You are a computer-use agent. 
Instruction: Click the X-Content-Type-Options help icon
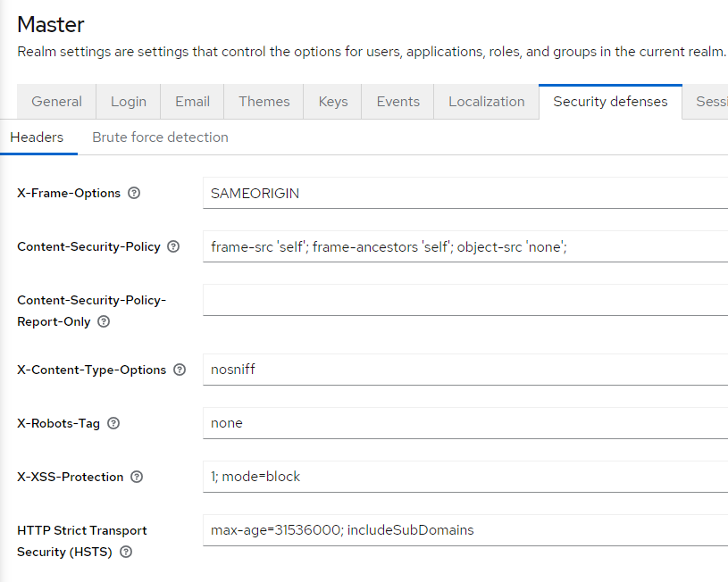(180, 370)
